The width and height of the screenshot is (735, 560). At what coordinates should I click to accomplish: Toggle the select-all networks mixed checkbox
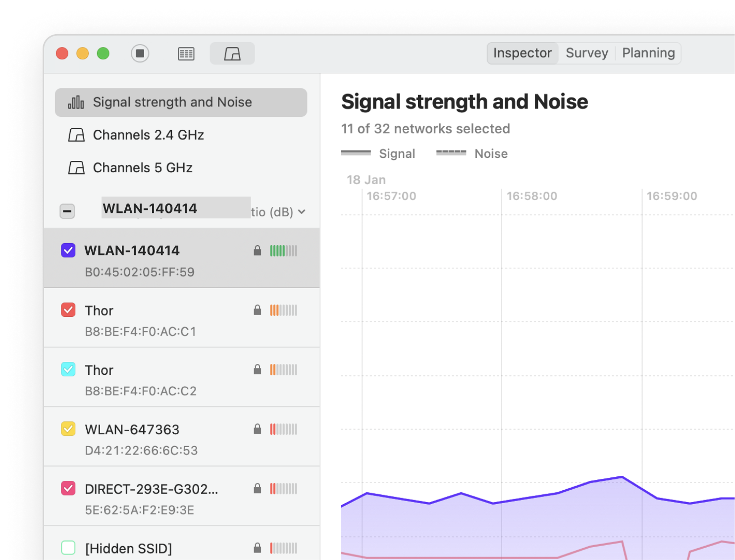tap(67, 211)
